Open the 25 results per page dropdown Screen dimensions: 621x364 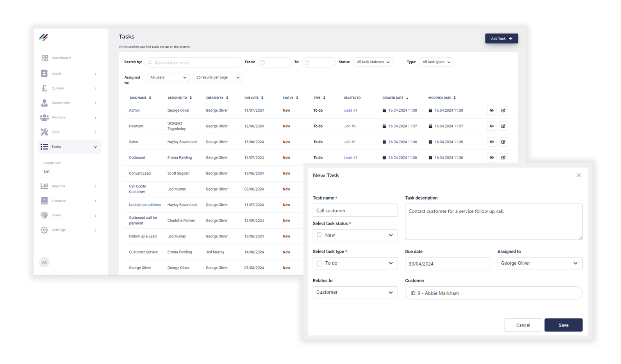(218, 78)
